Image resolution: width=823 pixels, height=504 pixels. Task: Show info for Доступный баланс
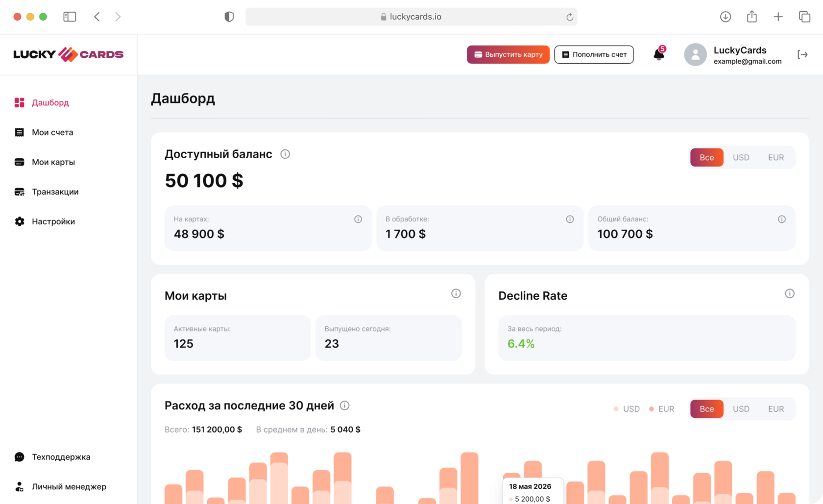click(285, 154)
